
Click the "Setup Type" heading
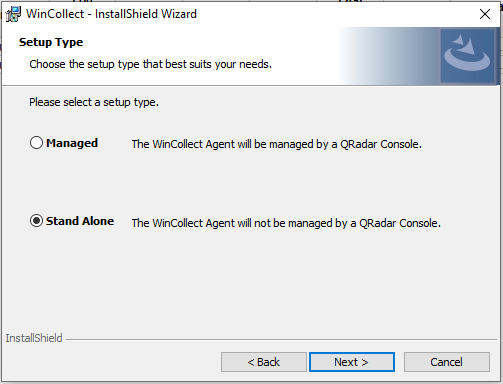tap(51, 42)
